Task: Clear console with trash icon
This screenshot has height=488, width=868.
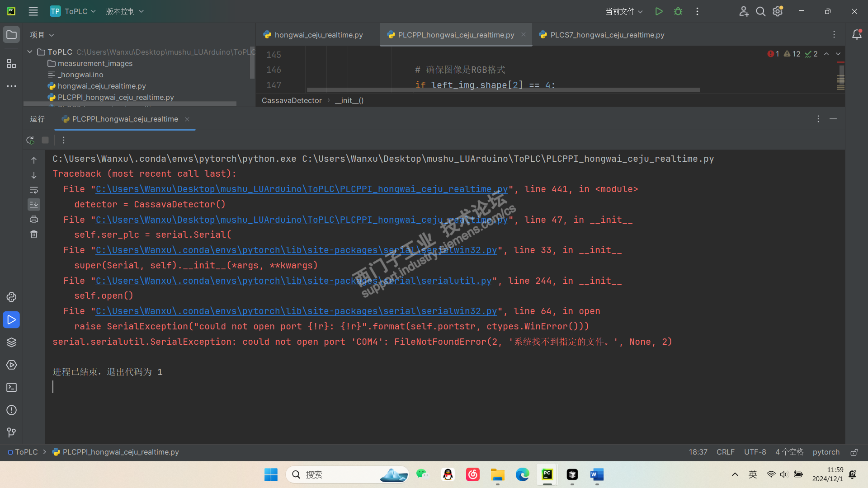Action: [x=34, y=234]
